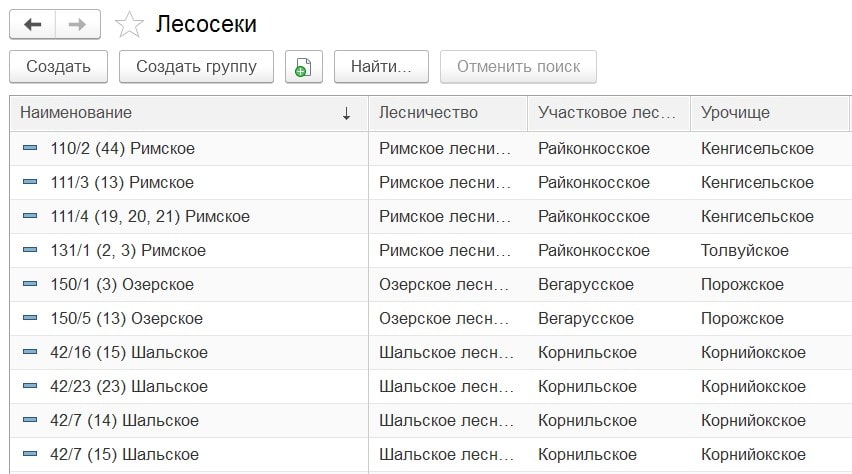The height and width of the screenshot is (474, 852).
Task: Click Шальское лесн… in the 42/7 (14) row
Action: (x=447, y=420)
